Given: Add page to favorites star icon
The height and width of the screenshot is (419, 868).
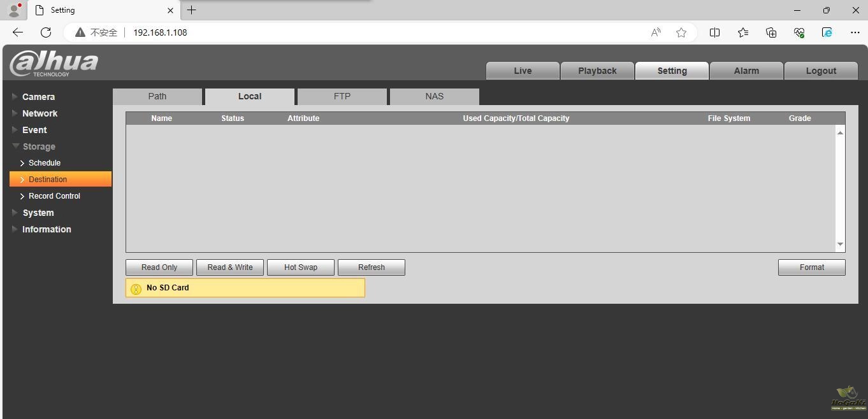Looking at the screenshot, I should tap(681, 32).
